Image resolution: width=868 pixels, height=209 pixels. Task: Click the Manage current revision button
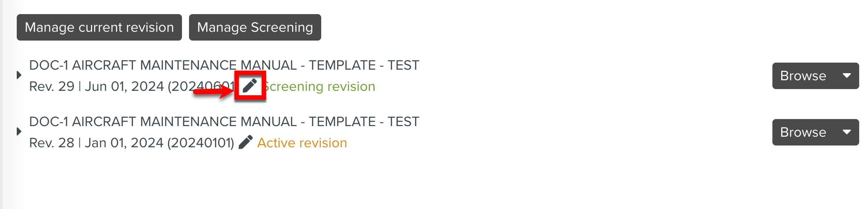tap(99, 27)
